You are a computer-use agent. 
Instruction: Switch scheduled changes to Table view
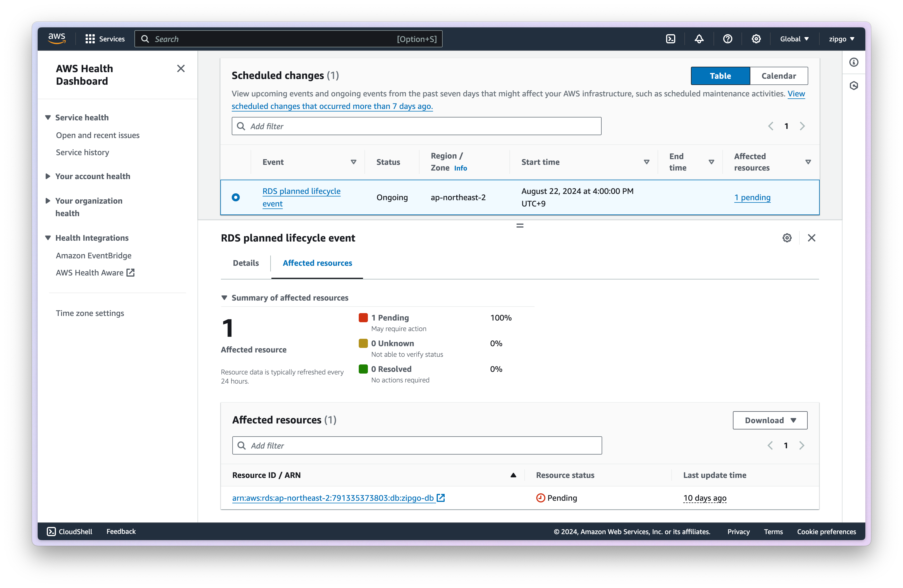(x=720, y=76)
